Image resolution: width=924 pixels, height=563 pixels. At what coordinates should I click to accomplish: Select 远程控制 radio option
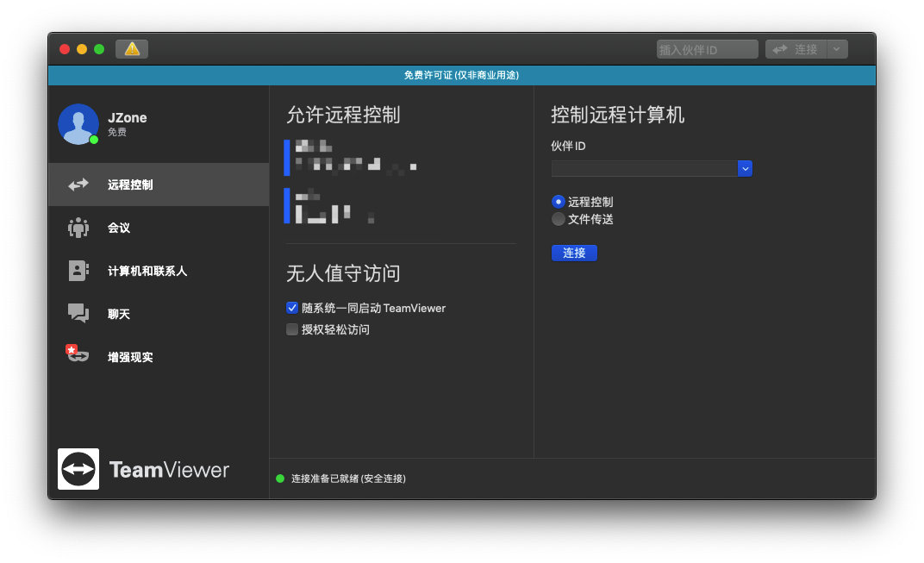(558, 202)
